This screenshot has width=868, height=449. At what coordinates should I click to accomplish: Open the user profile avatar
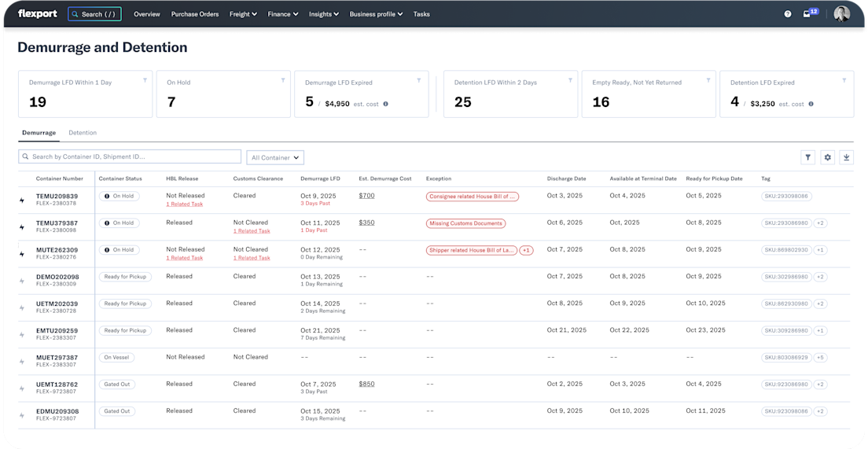841,14
